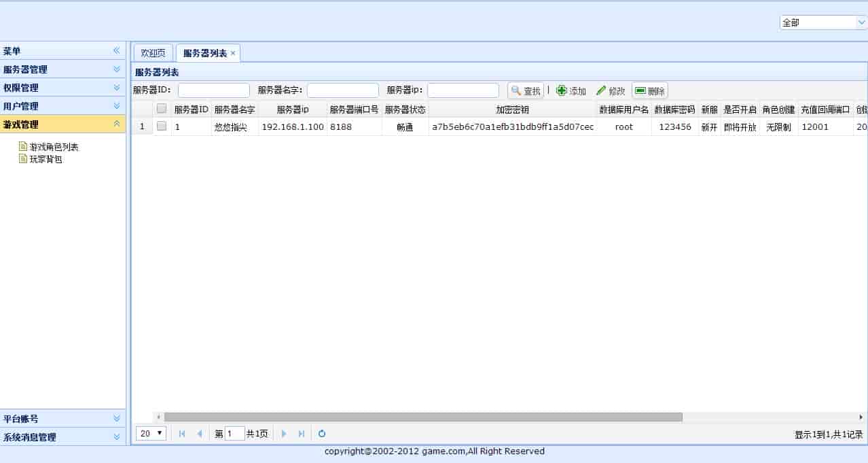Switch to the 欢迎页 tab
Screen dimensions: 868x463
(x=153, y=53)
